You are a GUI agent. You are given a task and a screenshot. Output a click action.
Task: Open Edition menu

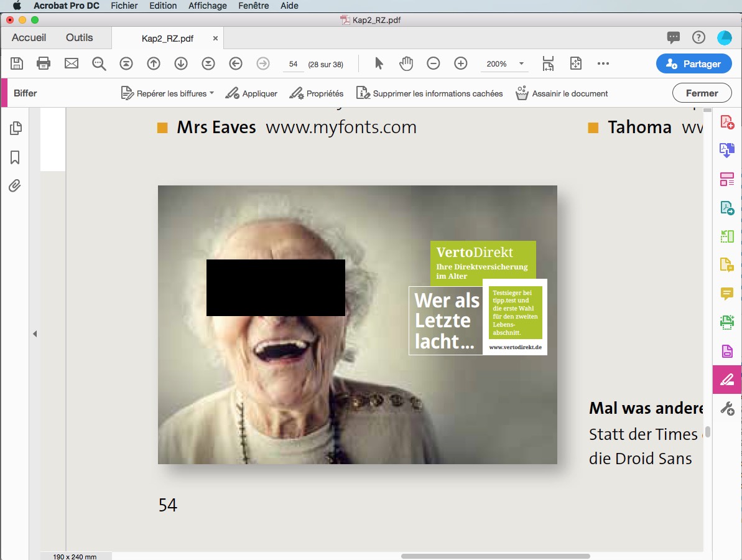coord(163,6)
